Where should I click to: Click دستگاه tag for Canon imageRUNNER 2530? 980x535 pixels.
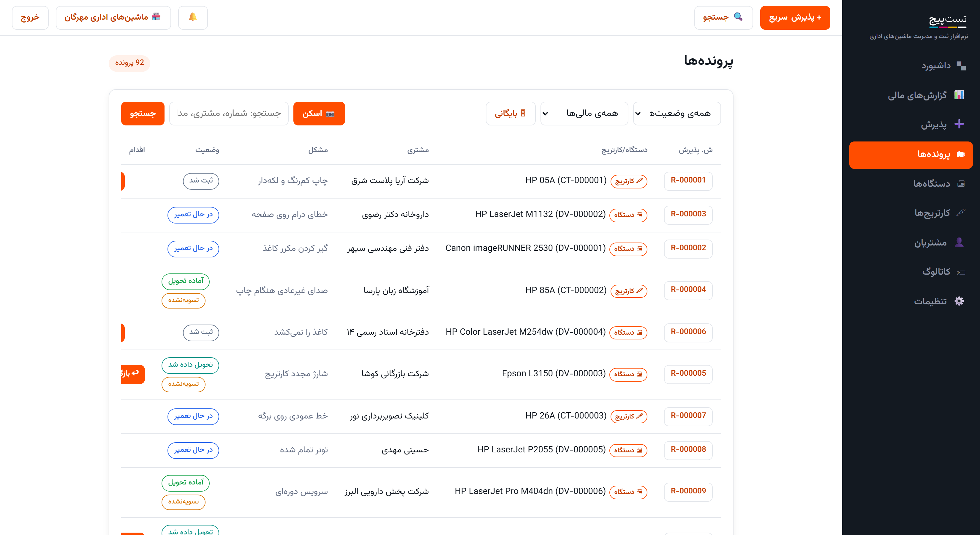[628, 249]
